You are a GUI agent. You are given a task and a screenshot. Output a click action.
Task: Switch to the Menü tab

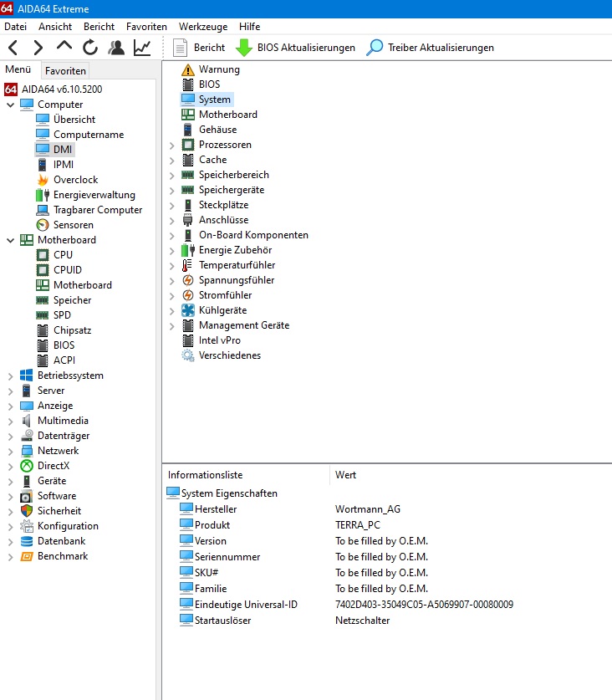click(x=18, y=69)
